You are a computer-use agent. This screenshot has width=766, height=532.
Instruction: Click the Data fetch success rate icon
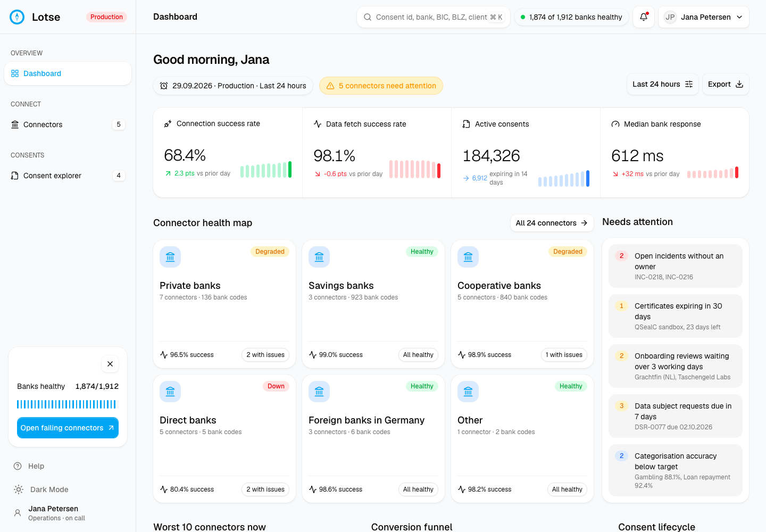click(318, 124)
